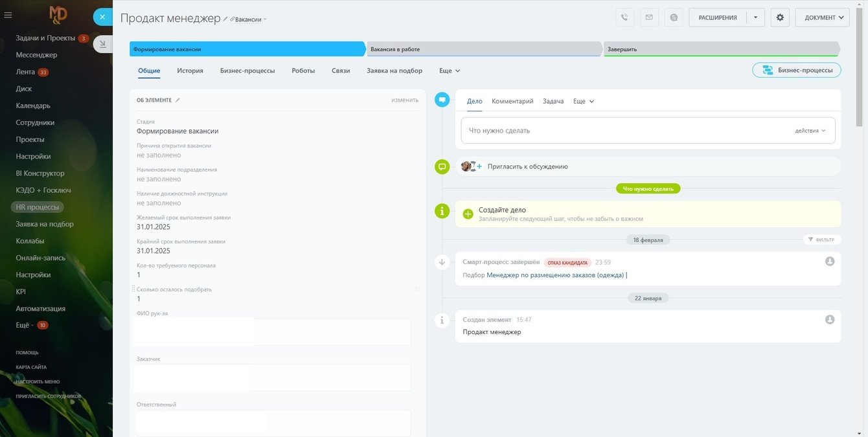The width and height of the screenshot is (868, 437).
Task: Switch to the Общие tab
Action: pos(149,71)
